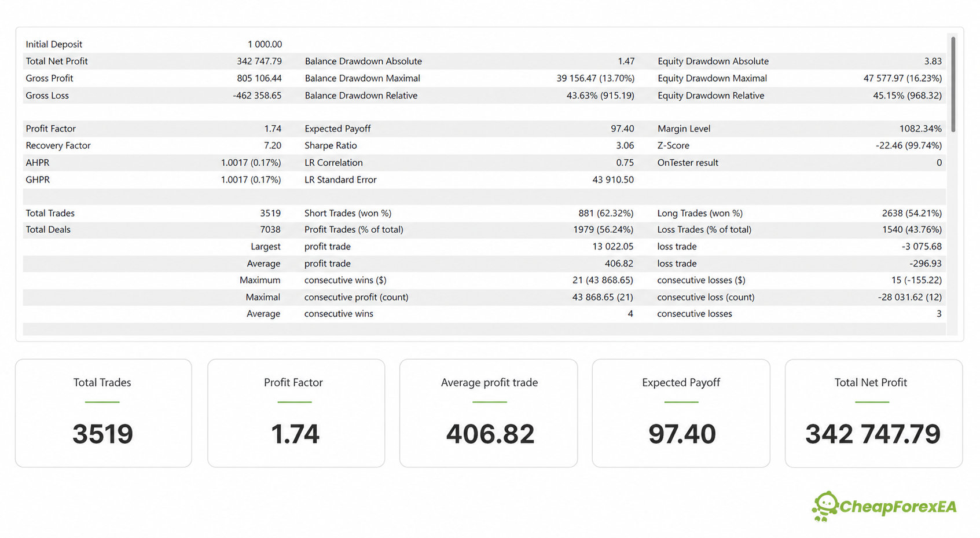This screenshot has height=538, width=980.
Task: Click the AHPR label
Action: pos(38,163)
